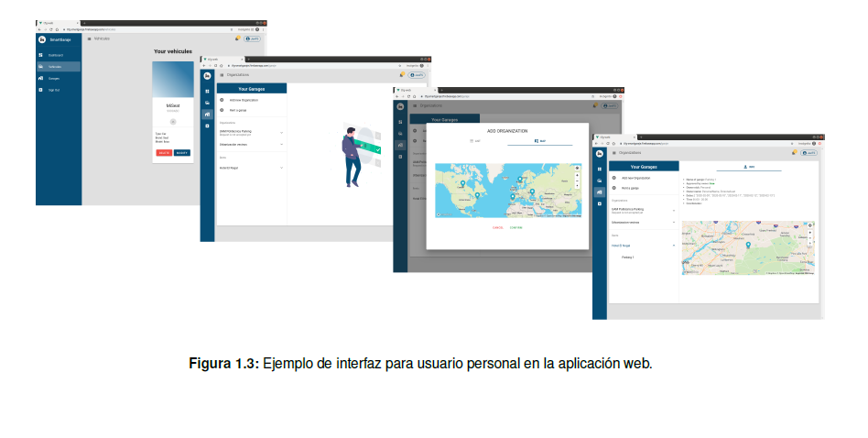Open new browser tab in illustration window

(248, 60)
